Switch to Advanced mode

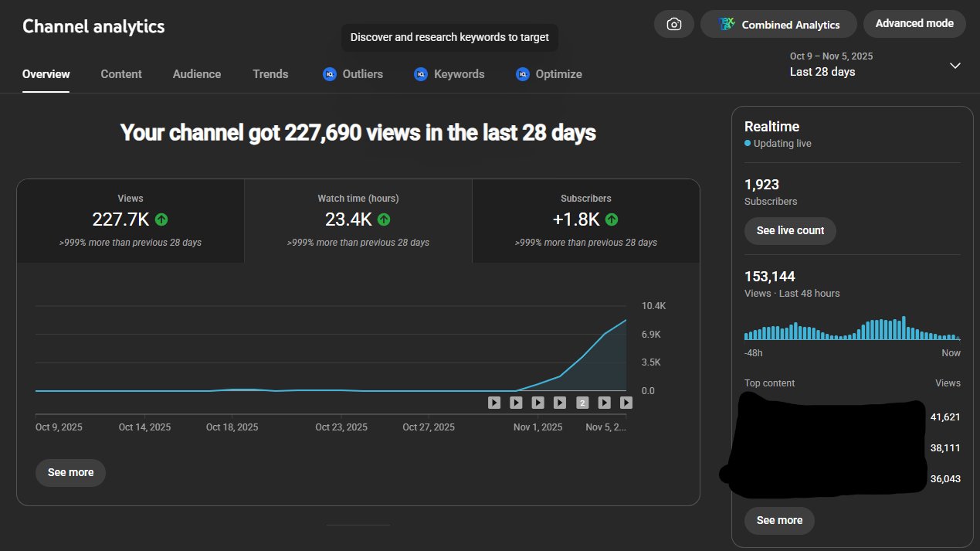pos(914,23)
